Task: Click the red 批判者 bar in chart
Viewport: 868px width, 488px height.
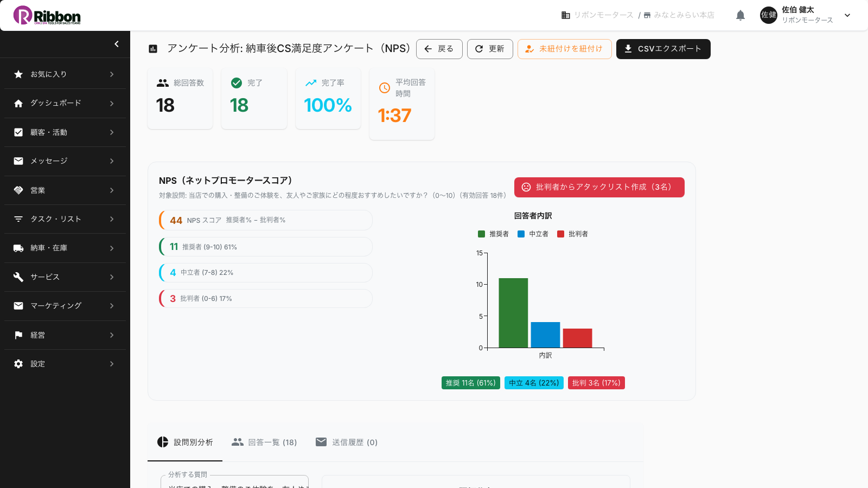Action: 577,338
